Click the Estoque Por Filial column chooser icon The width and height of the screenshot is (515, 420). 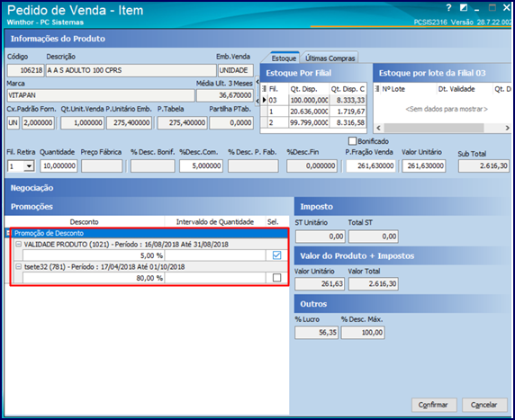[265, 89]
